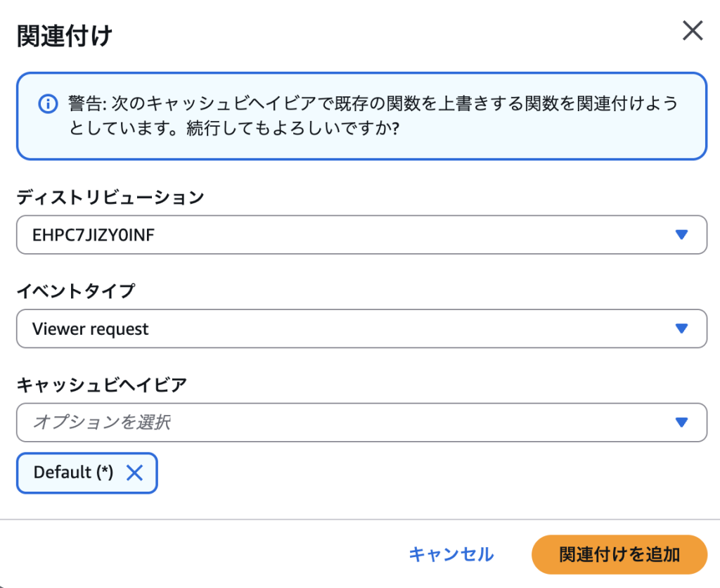
Task: Click the blue warning banner background
Action: [x=361, y=116]
